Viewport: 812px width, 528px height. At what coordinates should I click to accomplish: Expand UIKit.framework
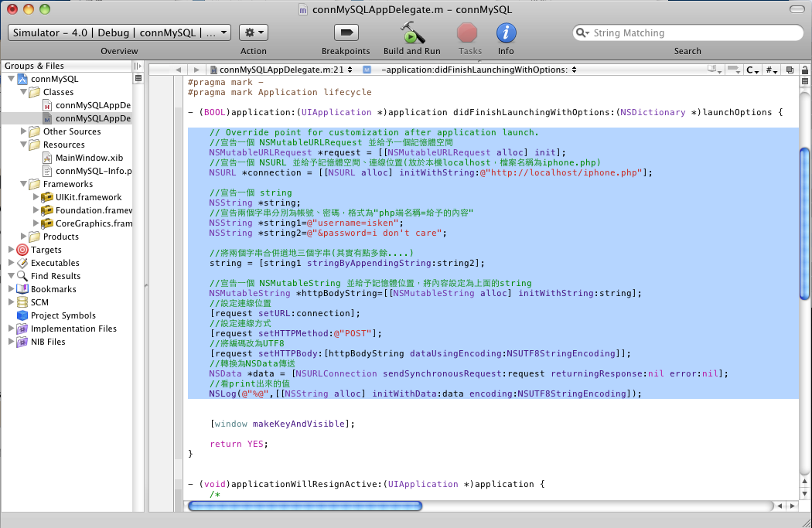pos(36,196)
